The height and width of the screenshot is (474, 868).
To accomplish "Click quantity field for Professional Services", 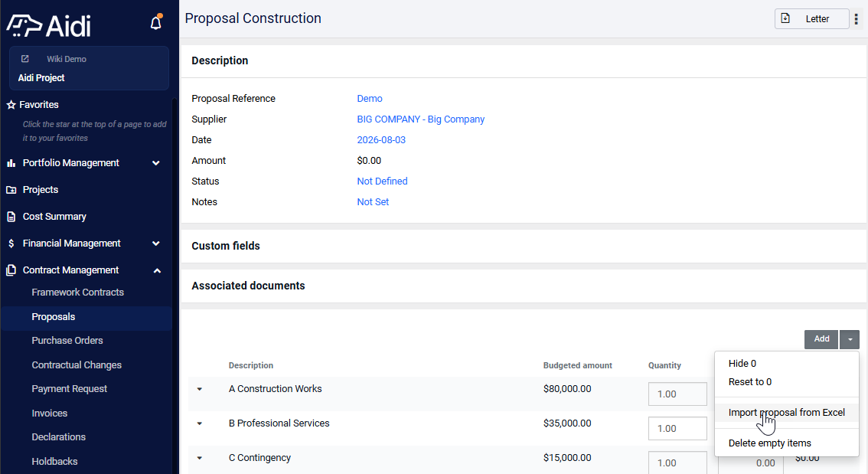I will coord(677,429).
